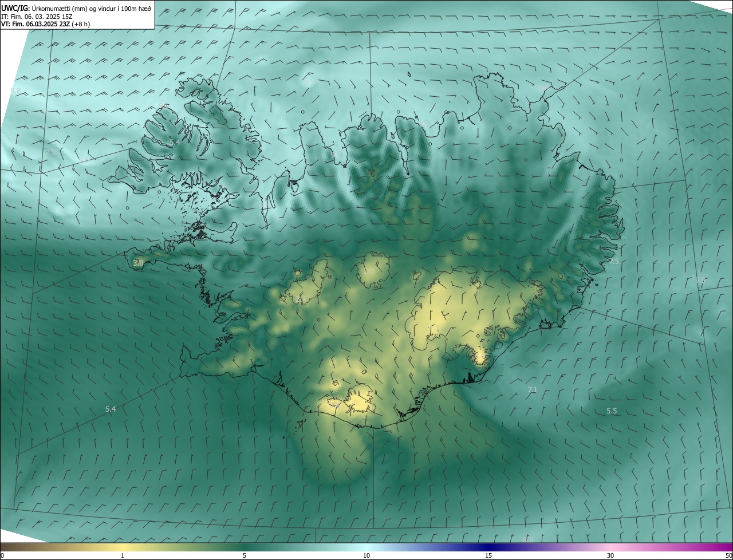Click the 5 tick label on the color scale

[x=245, y=555]
